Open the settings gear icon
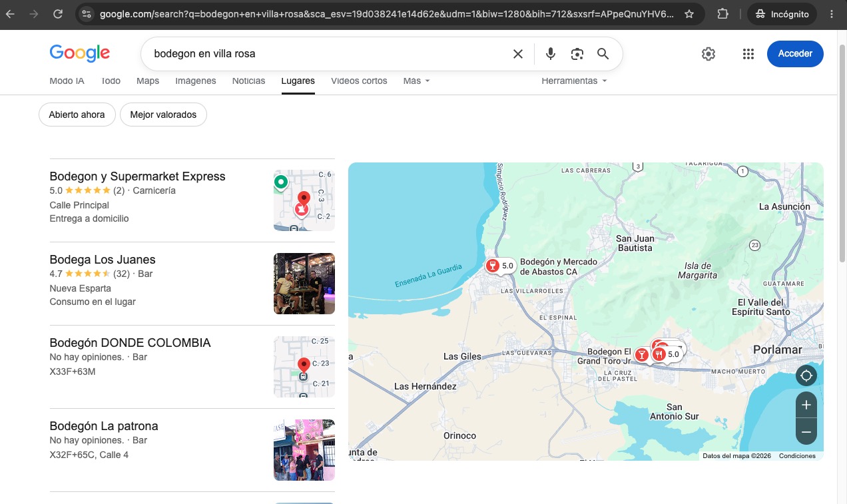The image size is (847, 504). pyautogui.click(x=708, y=54)
